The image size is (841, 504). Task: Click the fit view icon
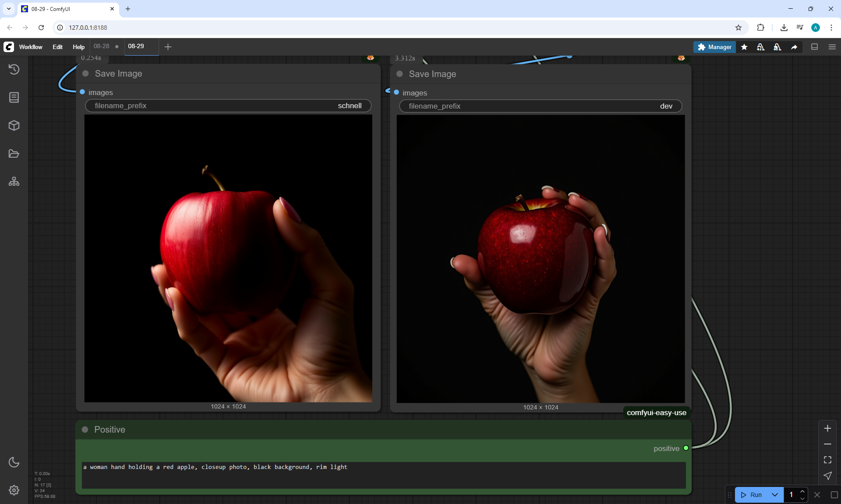click(827, 460)
